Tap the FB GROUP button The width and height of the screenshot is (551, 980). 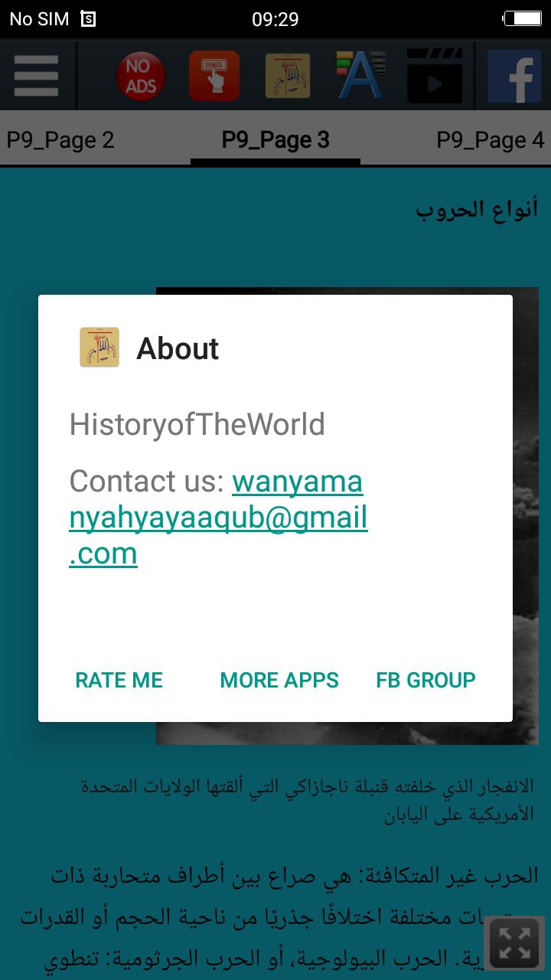(x=425, y=680)
